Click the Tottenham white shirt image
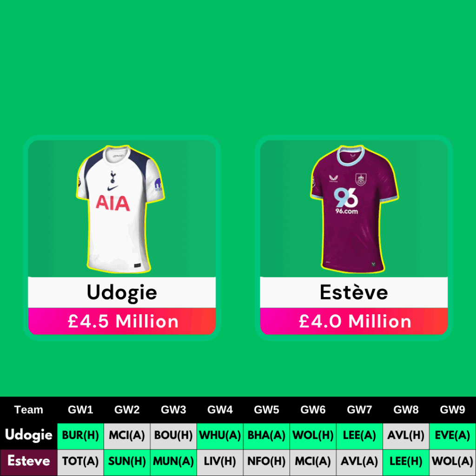 [x=120, y=209]
